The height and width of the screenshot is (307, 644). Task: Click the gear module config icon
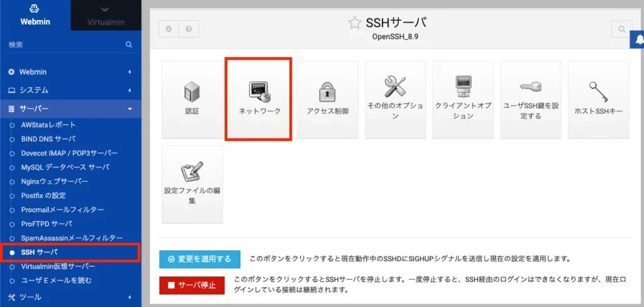click(169, 30)
